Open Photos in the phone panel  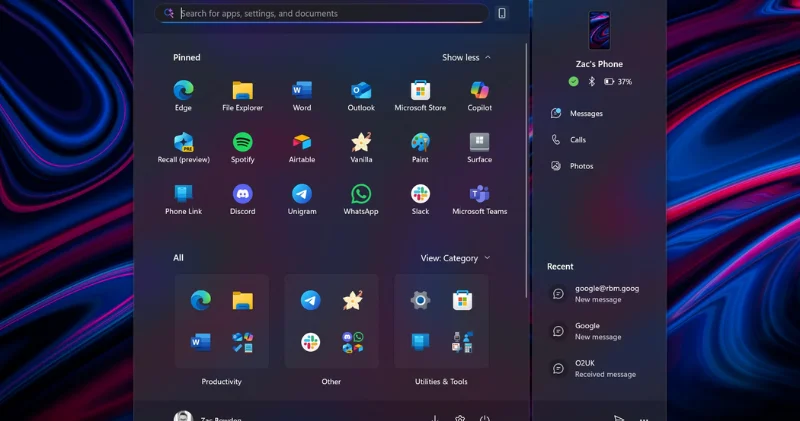coord(572,166)
